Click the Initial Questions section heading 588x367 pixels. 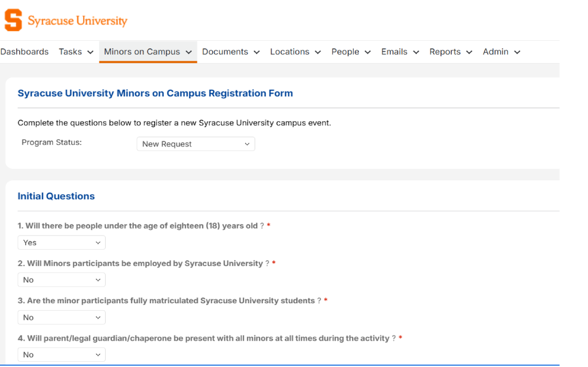pos(56,196)
